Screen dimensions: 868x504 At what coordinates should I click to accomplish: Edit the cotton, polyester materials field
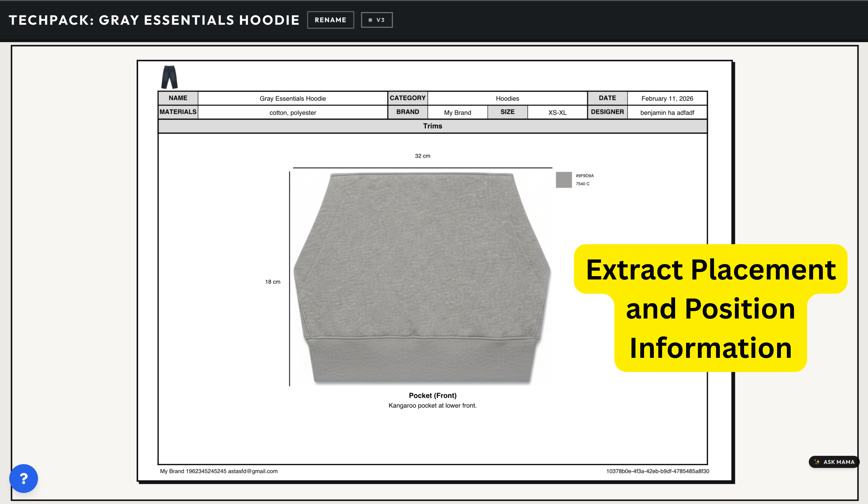[292, 113]
